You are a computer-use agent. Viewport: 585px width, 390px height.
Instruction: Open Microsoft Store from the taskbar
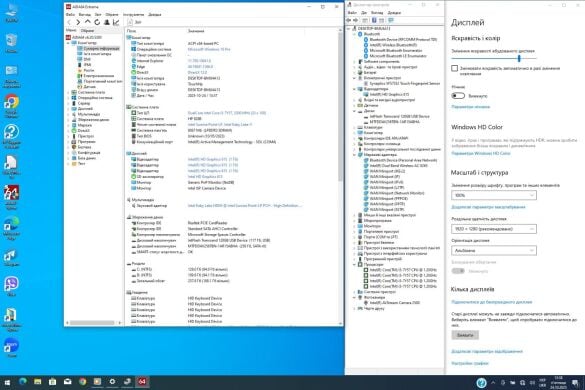click(53, 382)
